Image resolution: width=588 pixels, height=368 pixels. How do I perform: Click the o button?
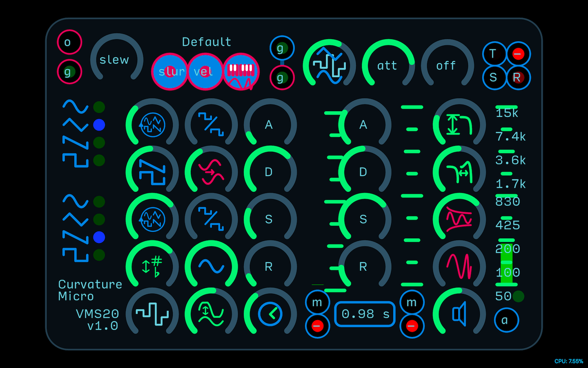click(x=69, y=42)
